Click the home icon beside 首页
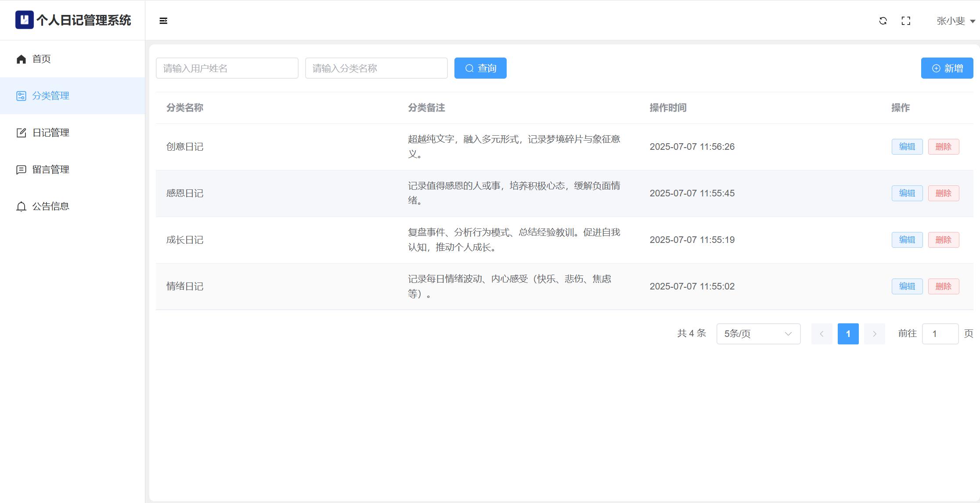The width and height of the screenshot is (980, 503). point(21,59)
